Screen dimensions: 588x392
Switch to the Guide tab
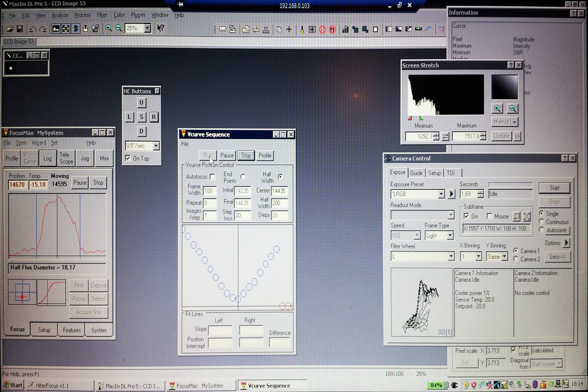click(x=416, y=173)
